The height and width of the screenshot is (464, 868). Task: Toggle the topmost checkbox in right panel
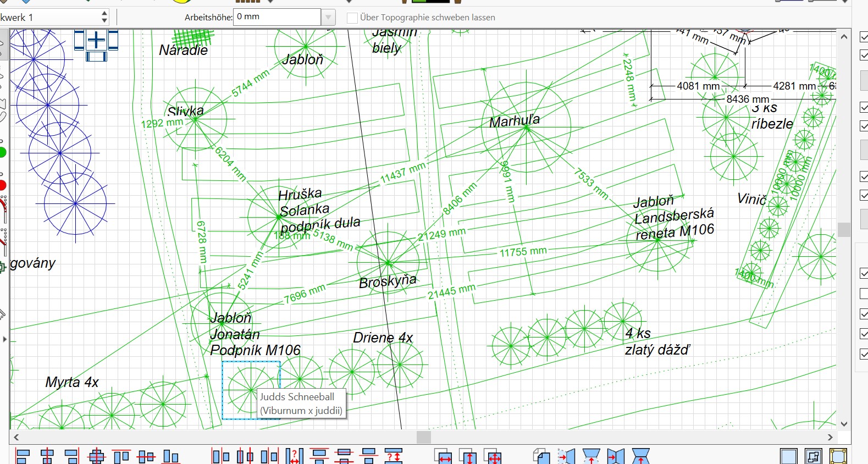pyautogui.click(x=864, y=37)
